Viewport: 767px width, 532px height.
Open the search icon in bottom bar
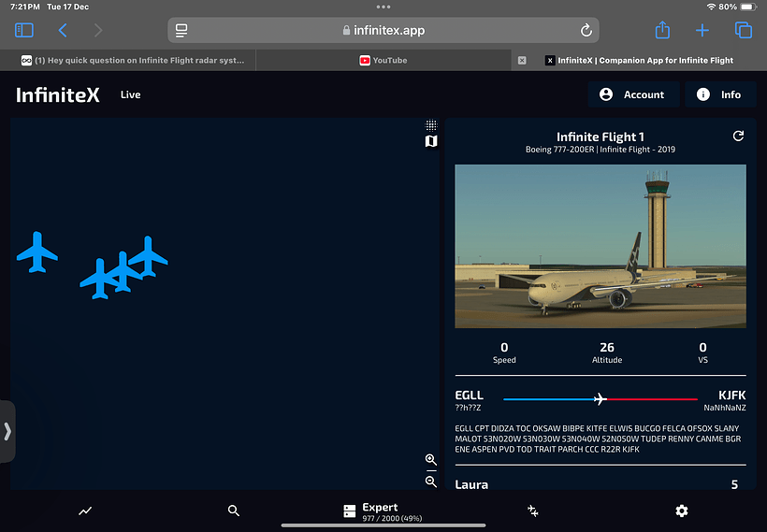[x=234, y=511]
